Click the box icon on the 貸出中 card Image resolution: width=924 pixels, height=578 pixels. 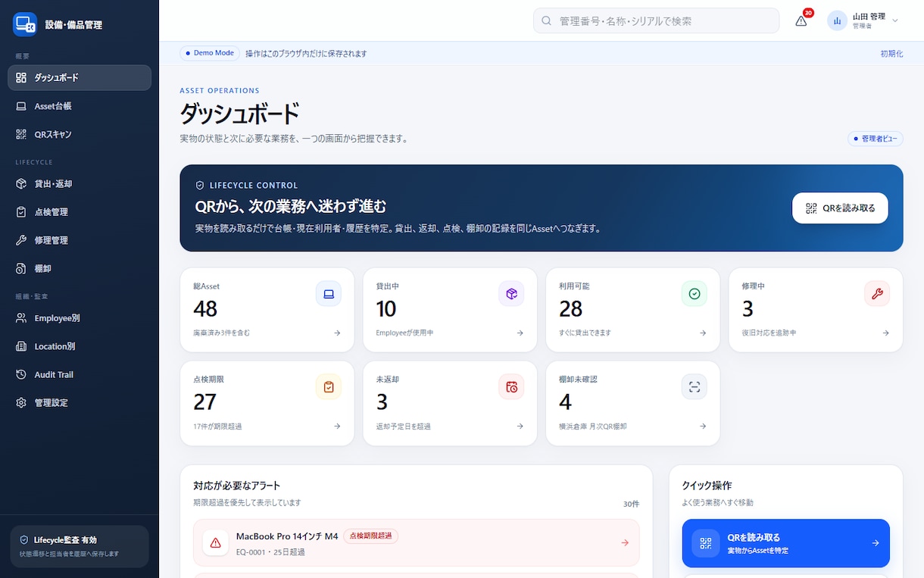511,294
